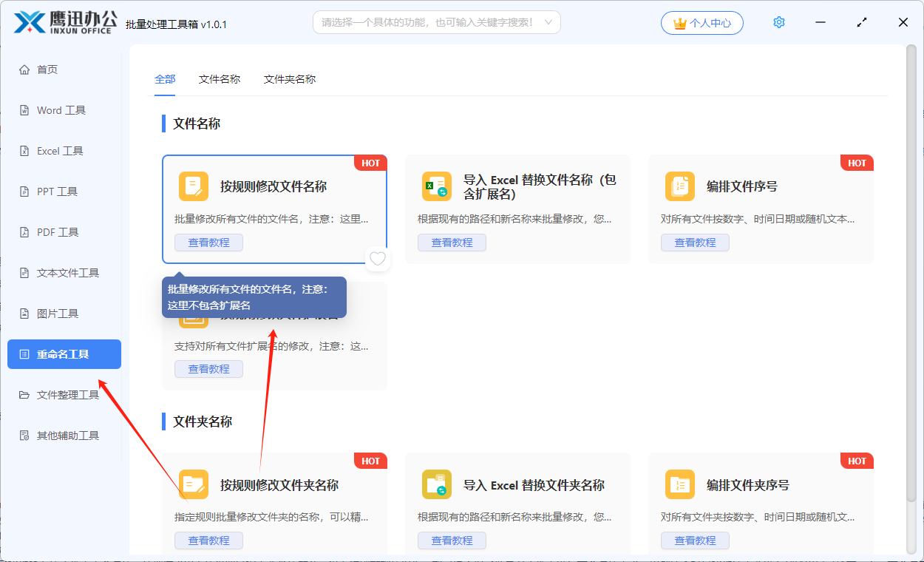Open 导入 Excel 替换文件名称（包含扩展名）
924x562 pixels.
[x=540, y=186]
